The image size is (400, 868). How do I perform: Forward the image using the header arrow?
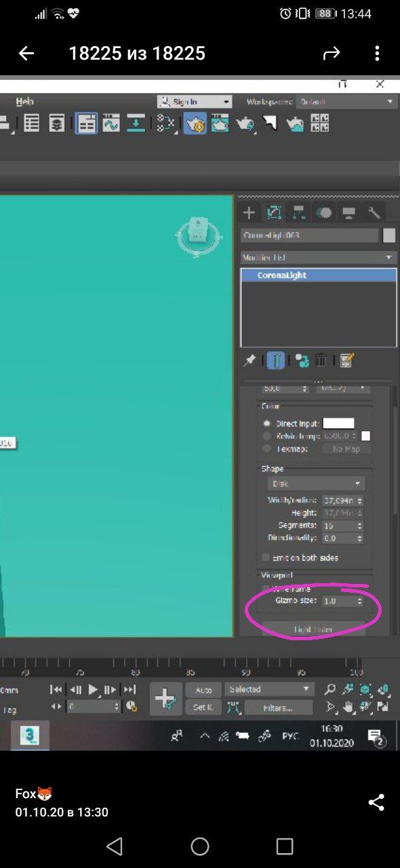coord(332,54)
